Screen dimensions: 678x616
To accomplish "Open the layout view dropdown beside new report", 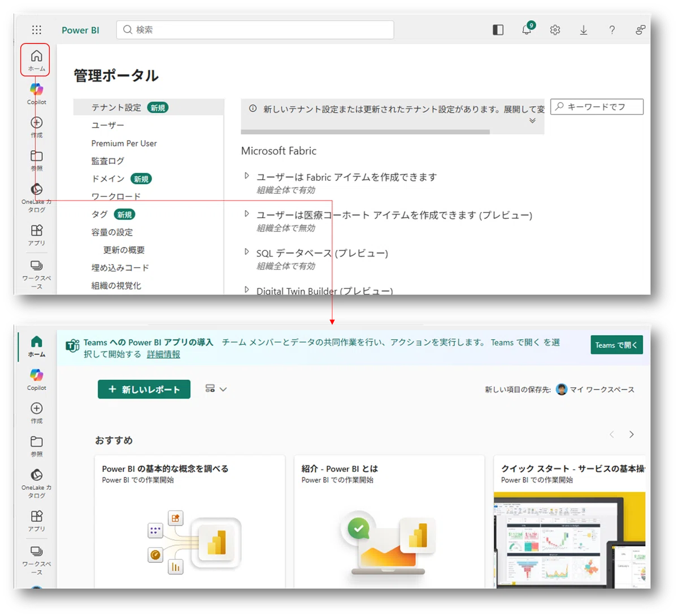I will coord(216,389).
